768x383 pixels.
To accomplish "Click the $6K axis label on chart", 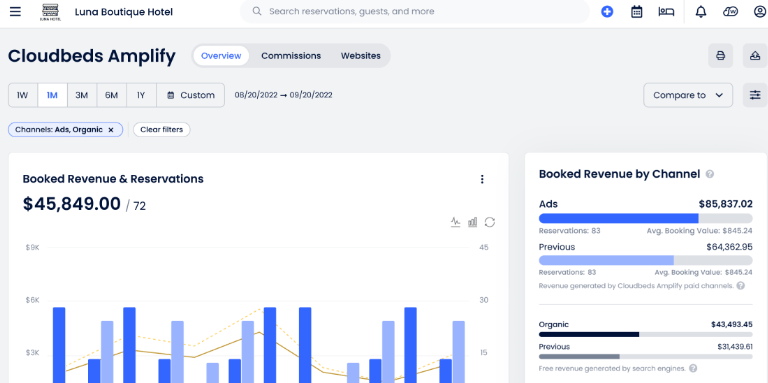I will tap(33, 300).
